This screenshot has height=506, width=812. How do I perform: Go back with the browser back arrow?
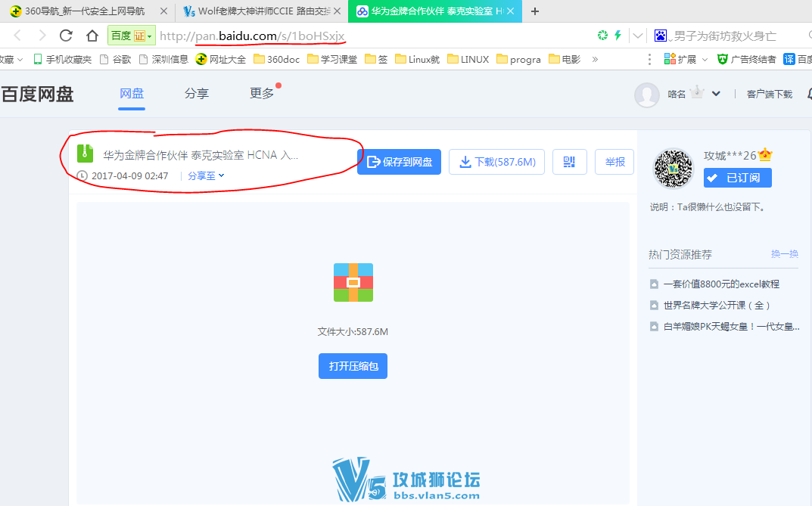[17, 36]
